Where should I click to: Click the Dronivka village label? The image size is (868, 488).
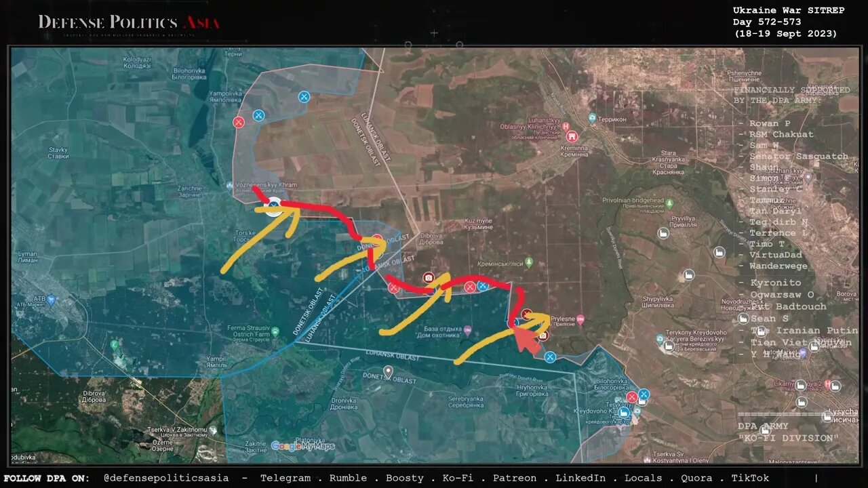tap(344, 403)
